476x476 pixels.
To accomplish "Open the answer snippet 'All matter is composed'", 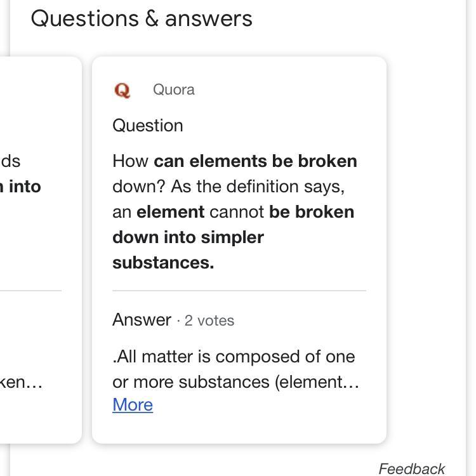I will click(x=234, y=357).
